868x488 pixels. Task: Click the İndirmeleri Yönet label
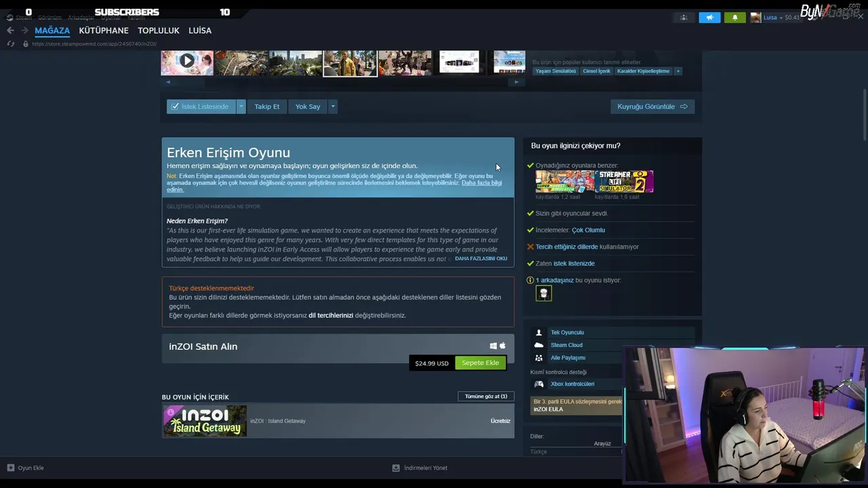pos(425,468)
